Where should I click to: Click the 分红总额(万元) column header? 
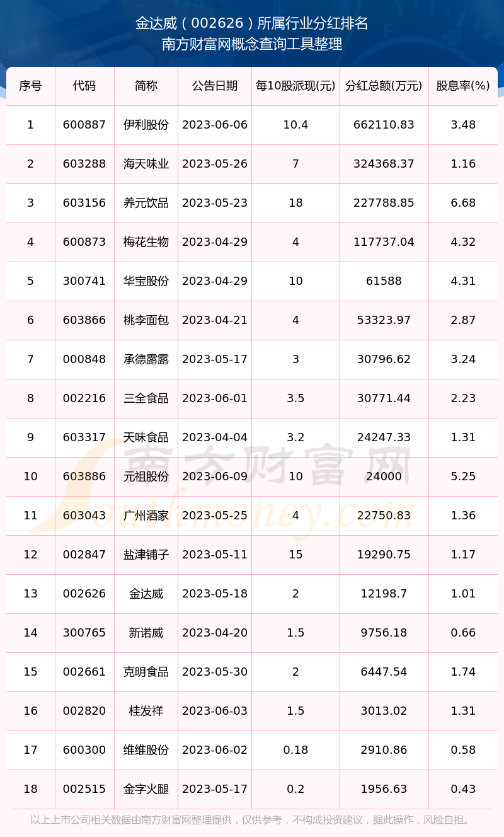tap(384, 86)
